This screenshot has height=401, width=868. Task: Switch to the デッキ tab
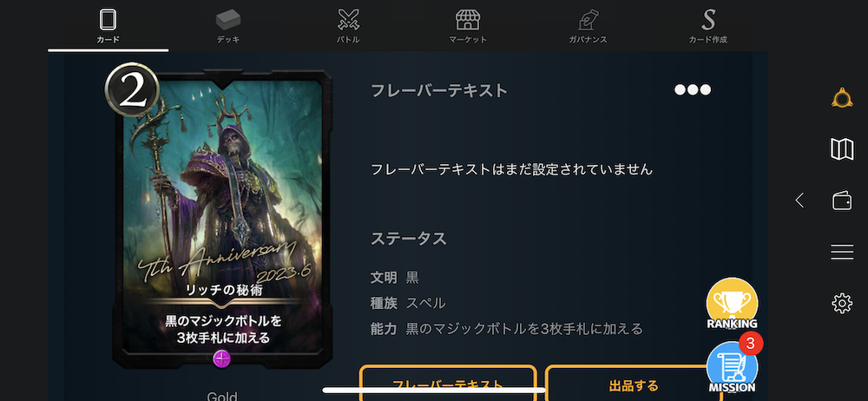point(228,25)
